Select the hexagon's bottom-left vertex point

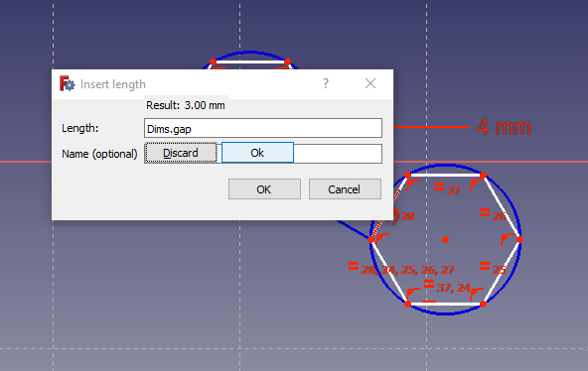point(408,304)
